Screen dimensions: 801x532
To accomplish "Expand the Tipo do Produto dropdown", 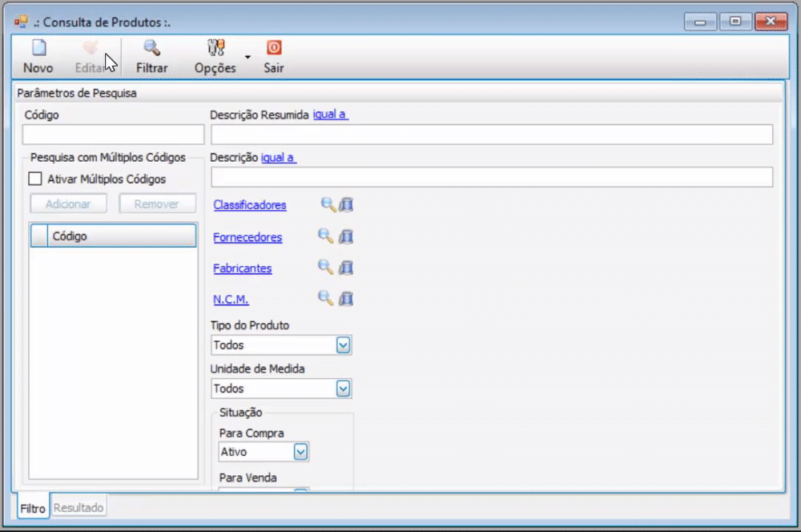I will [344, 345].
